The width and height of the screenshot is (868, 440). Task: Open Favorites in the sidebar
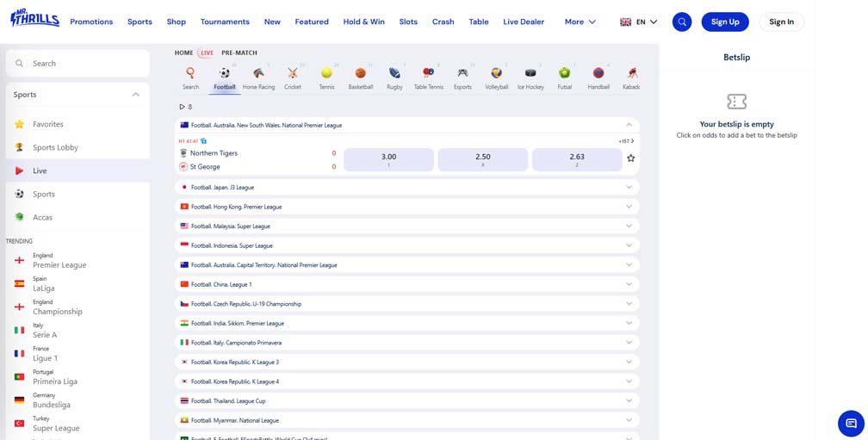point(77,124)
